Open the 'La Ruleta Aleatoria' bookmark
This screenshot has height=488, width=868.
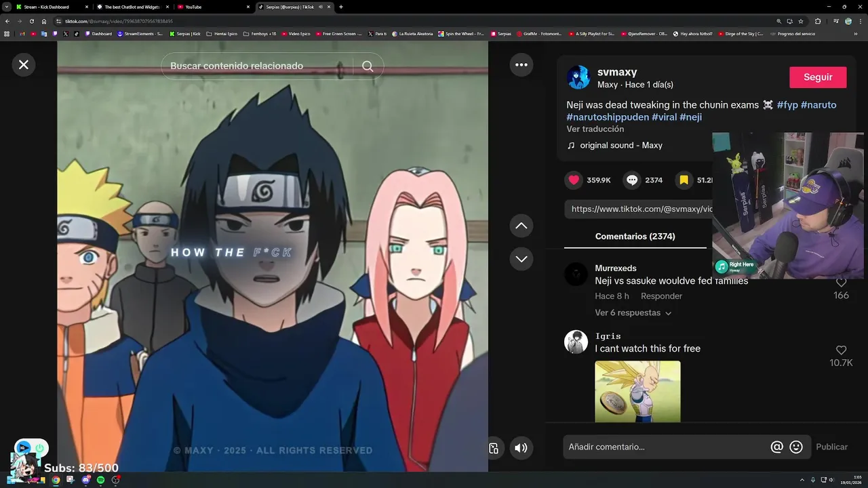[414, 33]
